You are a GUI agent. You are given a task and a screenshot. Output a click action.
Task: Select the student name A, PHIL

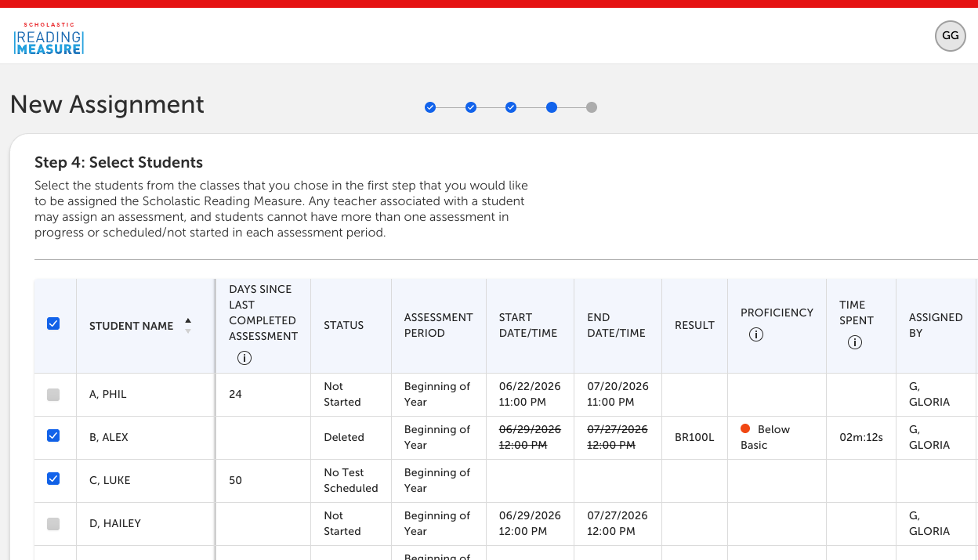(x=108, y=394)
